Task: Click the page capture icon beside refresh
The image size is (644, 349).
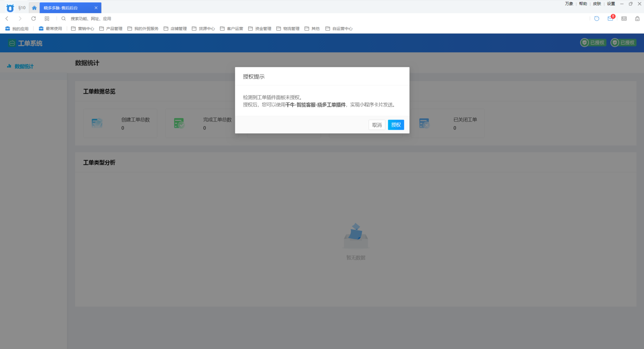Action: [x=47, y=18]
